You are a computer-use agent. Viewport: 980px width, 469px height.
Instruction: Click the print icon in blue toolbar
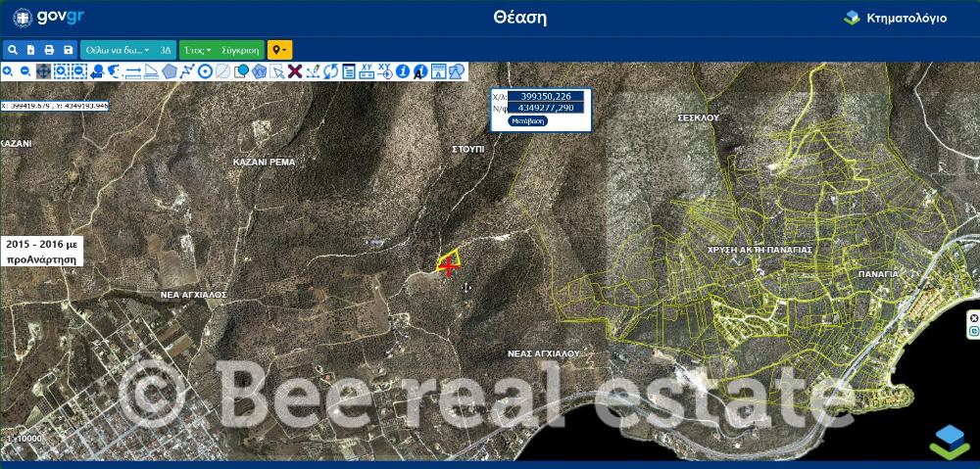(x=49, y=49)
